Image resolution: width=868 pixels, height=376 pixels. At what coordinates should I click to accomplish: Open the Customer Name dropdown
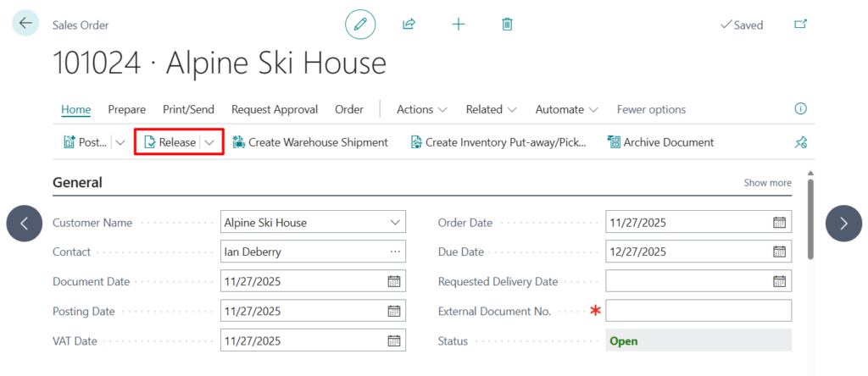(x=394, y=223)
